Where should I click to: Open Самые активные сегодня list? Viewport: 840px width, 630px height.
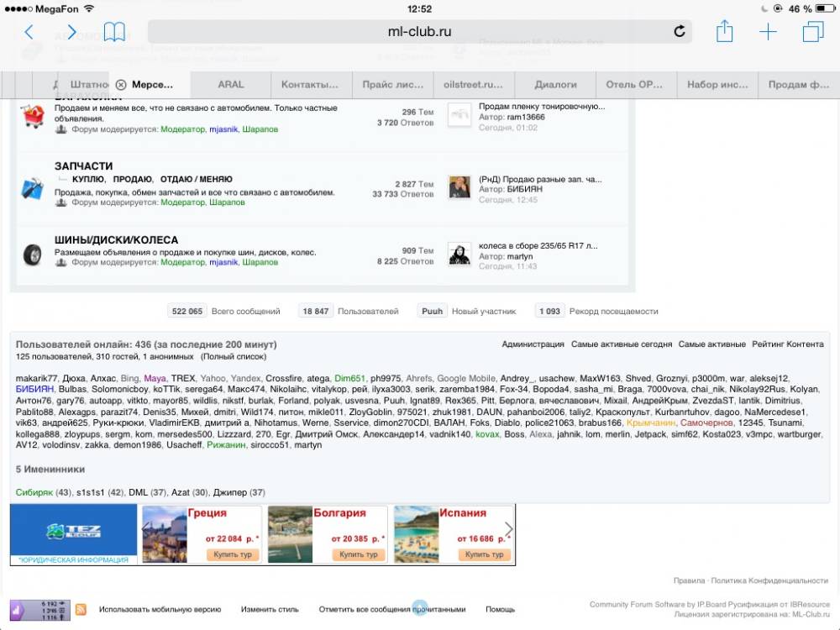click(x=621, y=344)
